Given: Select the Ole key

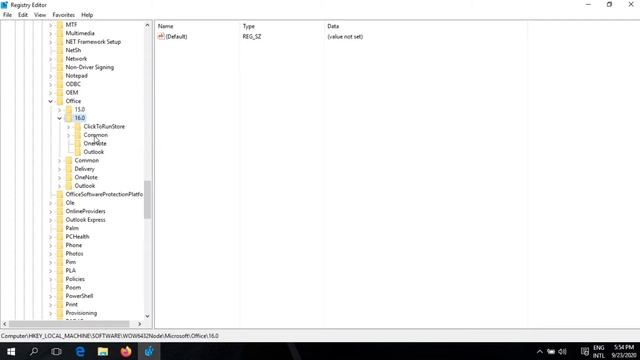Looking at the screenshot, I should (x=70, y=203).
